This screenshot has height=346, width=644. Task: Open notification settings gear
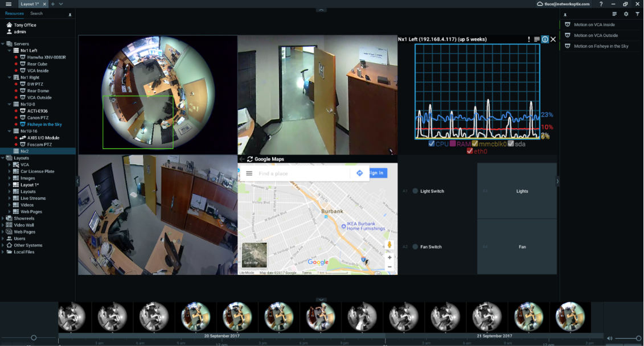pos(626,14)
